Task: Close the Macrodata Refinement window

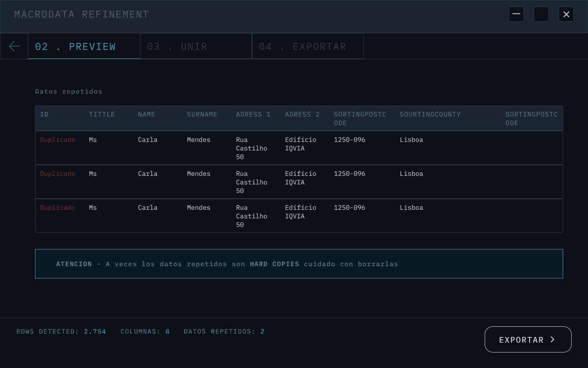Action: coord(566,14)
